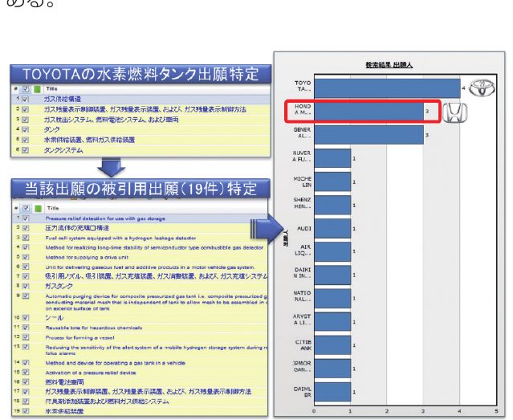The height and width of the screenshot is (420, 513).
Task: Select the TOYOTA bar in the applicant chart
Action: (387, 88)
